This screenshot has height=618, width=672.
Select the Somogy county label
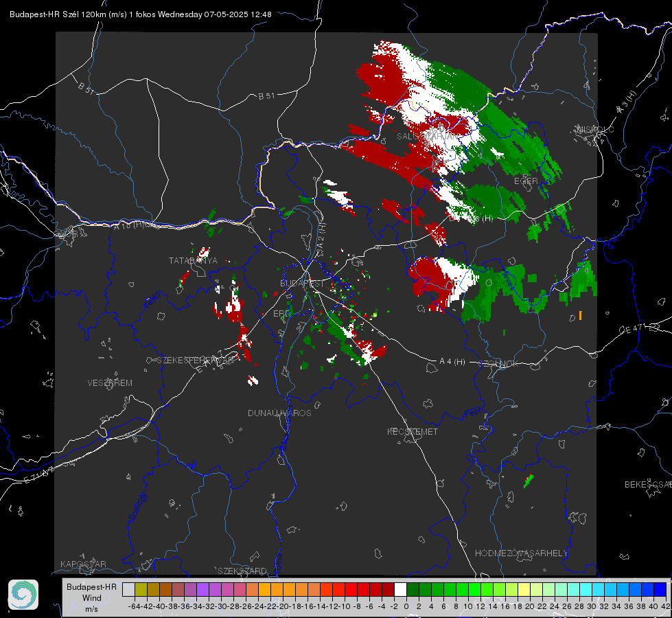(x=138, y=507)
